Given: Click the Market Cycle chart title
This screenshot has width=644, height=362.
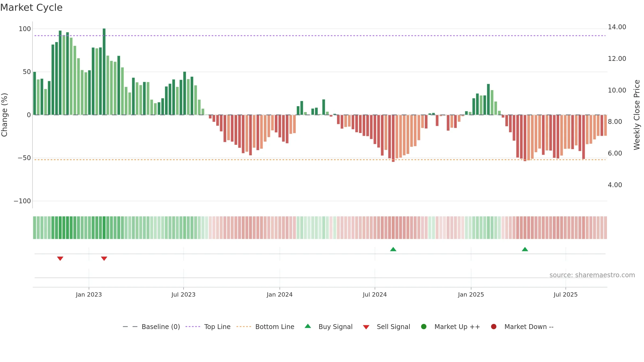Looking at the screenshot, I should (x=31, y=8).
